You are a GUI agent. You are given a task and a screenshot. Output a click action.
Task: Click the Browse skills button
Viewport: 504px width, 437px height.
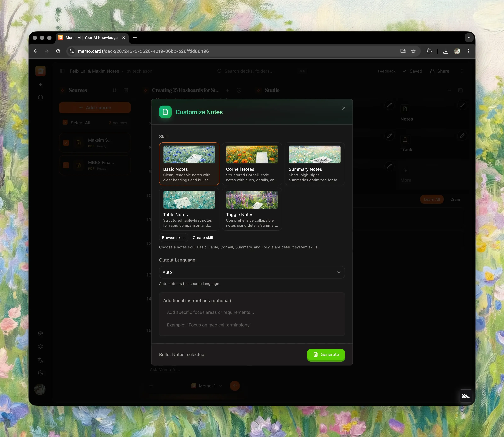tap(174, 238)
